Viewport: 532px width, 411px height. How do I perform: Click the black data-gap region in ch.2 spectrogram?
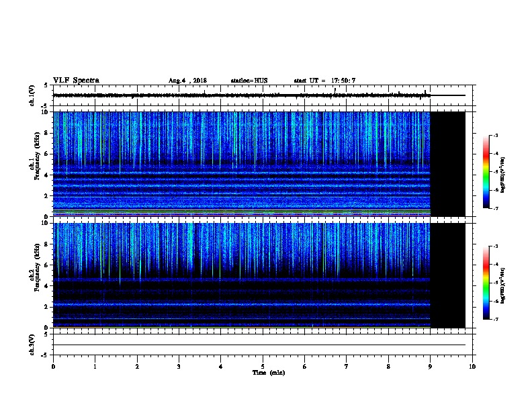pos(448,275)
